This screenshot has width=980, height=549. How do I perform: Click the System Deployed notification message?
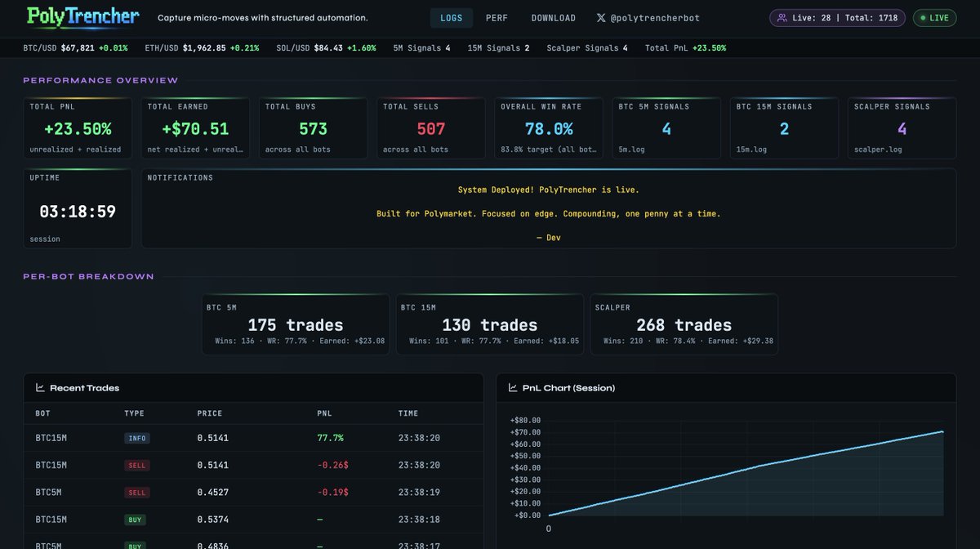[549, 190]
